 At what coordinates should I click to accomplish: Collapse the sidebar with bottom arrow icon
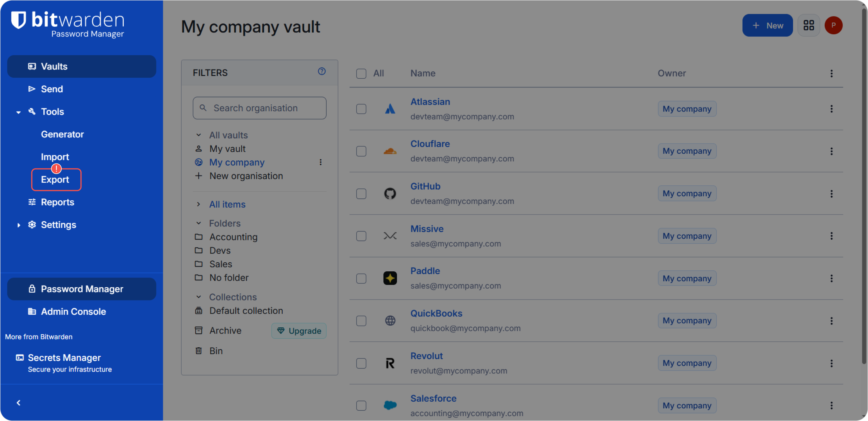(18, 403)
